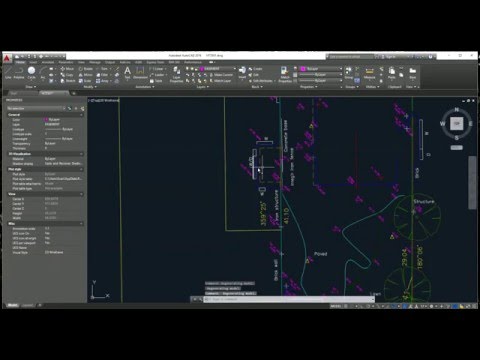
Task: Click the Trim tool
Action: 102,69
